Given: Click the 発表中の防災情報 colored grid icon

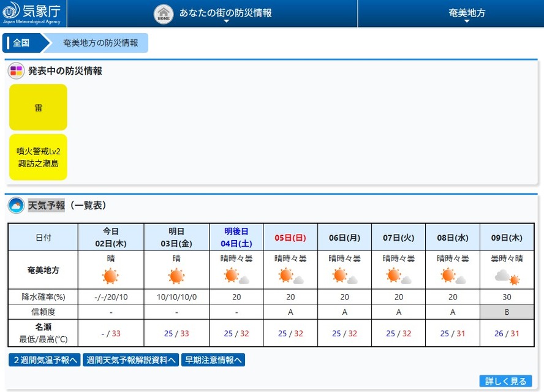Looking at the screenshot, I should pos(17,71).
